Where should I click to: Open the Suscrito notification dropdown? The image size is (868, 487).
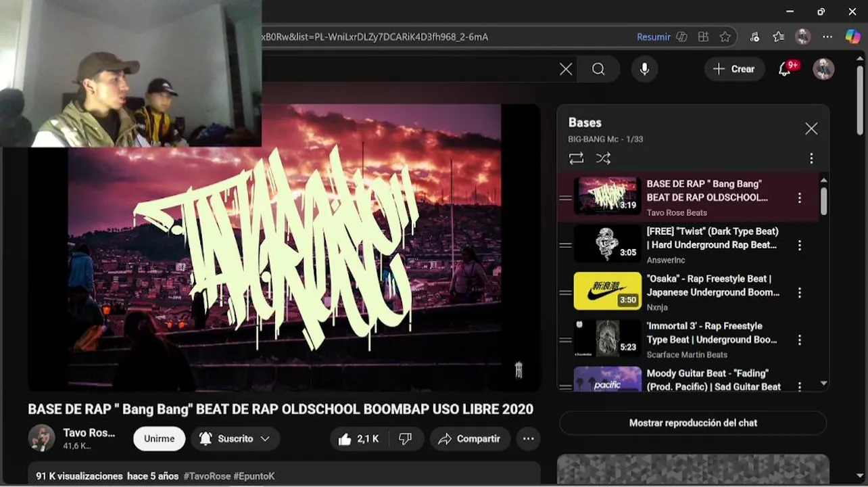tap(235, 439)
